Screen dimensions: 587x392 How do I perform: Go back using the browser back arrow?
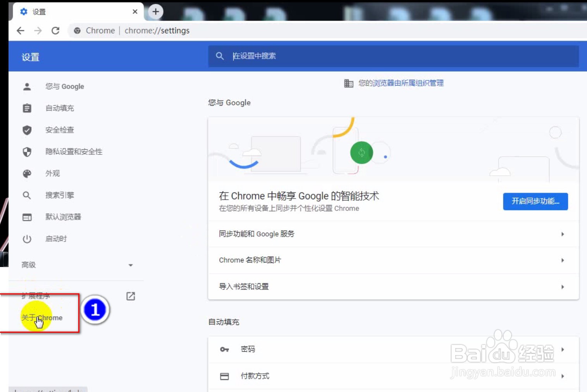click(21, 31)
